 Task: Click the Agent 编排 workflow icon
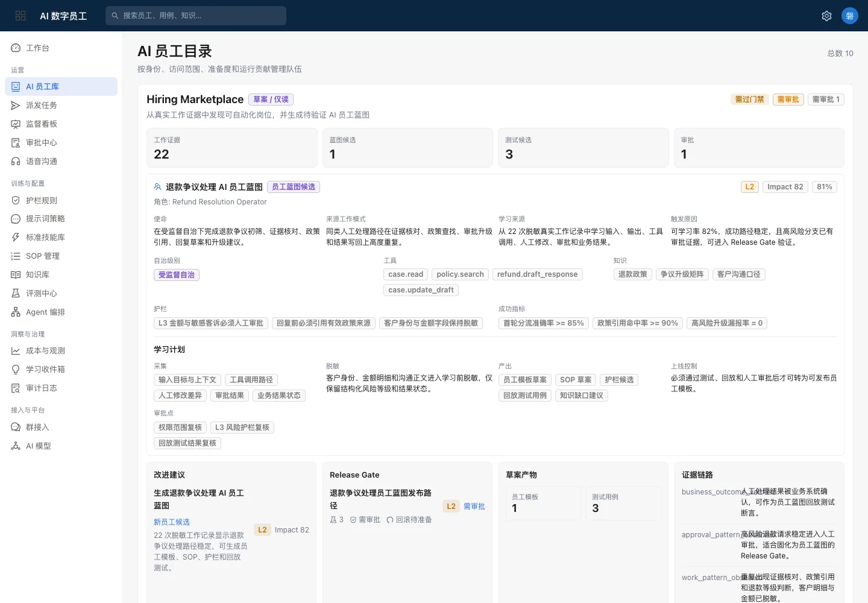coord(16,312)
